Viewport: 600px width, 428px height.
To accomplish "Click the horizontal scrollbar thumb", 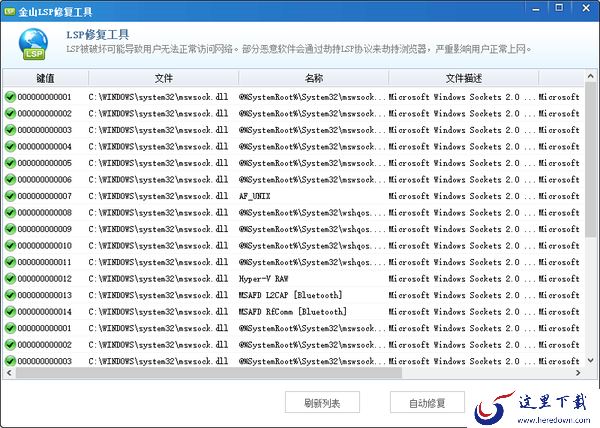I will coord(209,373).
